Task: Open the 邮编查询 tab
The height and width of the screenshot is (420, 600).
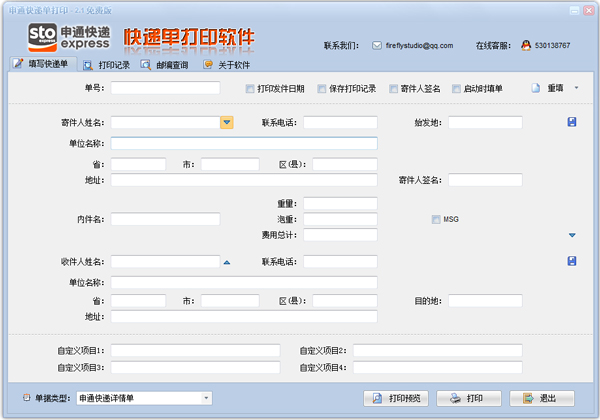Action: 165,65
